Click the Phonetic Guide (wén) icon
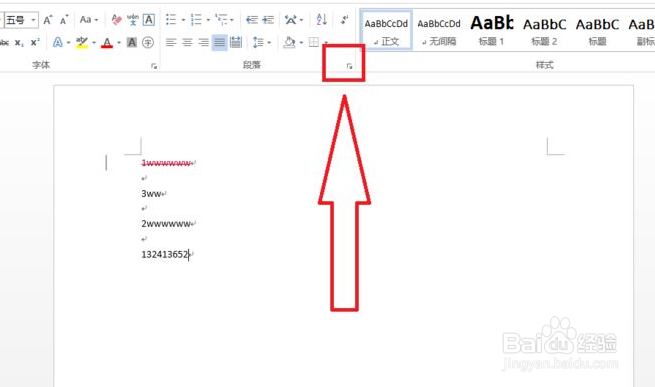The width and height of the screenshot is (655, 387). point(133,20)
